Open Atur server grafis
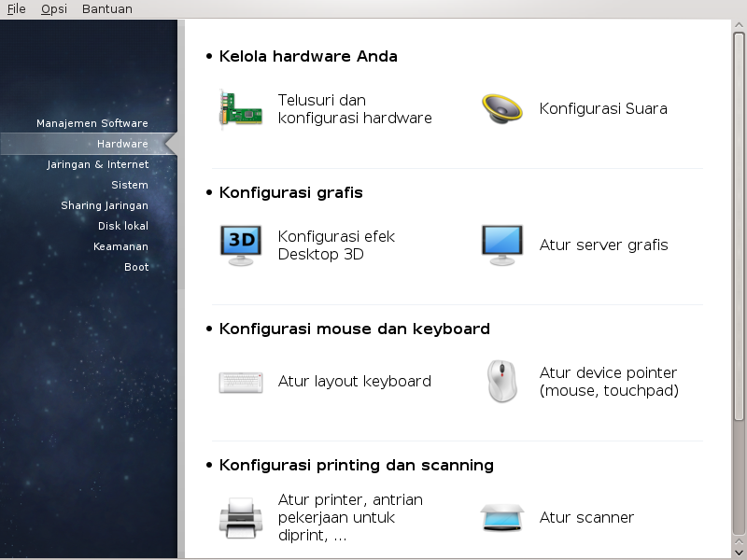This screenshot has height=560, width=747. tap(603, 245)
